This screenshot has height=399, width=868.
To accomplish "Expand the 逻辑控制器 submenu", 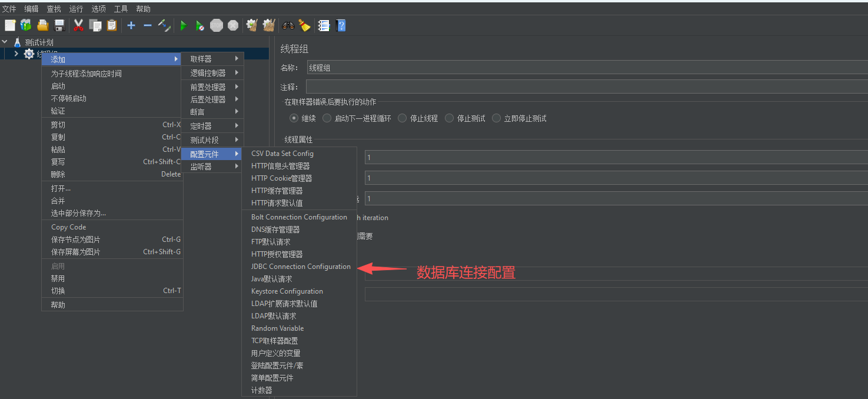I will coord(212,73).
